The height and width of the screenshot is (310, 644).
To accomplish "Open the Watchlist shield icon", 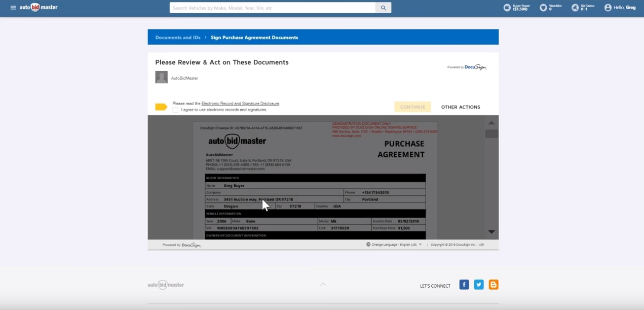I will [543, 8].
